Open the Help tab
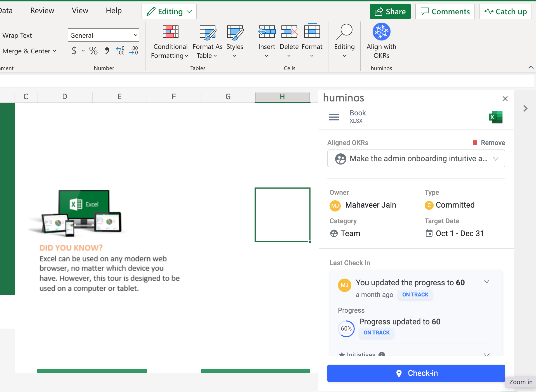The height and width of the screenshot is (392, 536). (114, 11)
